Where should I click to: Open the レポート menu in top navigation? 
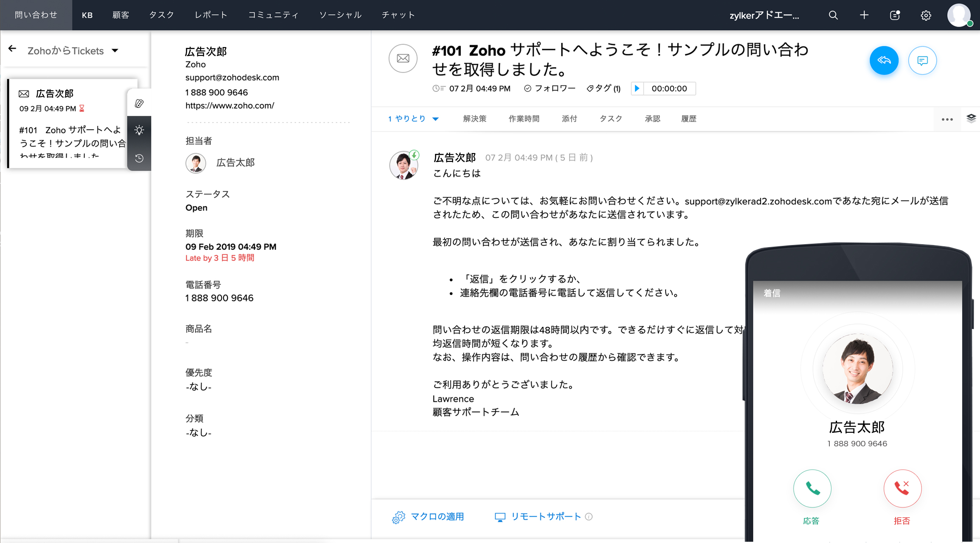point(211,15)
